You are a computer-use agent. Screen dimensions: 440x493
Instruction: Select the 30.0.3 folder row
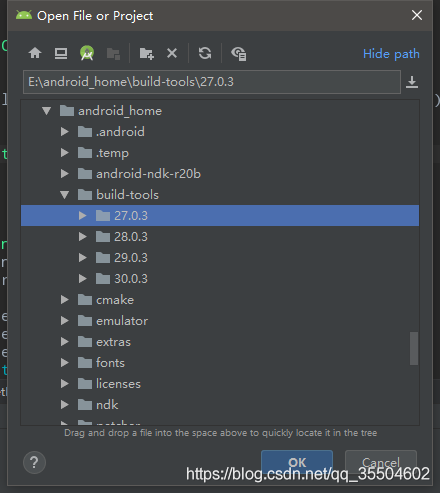pyautogui.click(x=220, y=279)
